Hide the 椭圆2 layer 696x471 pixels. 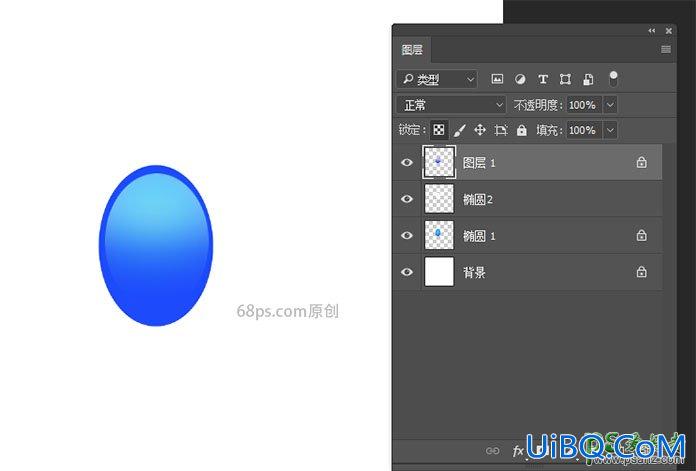[407, 199]
